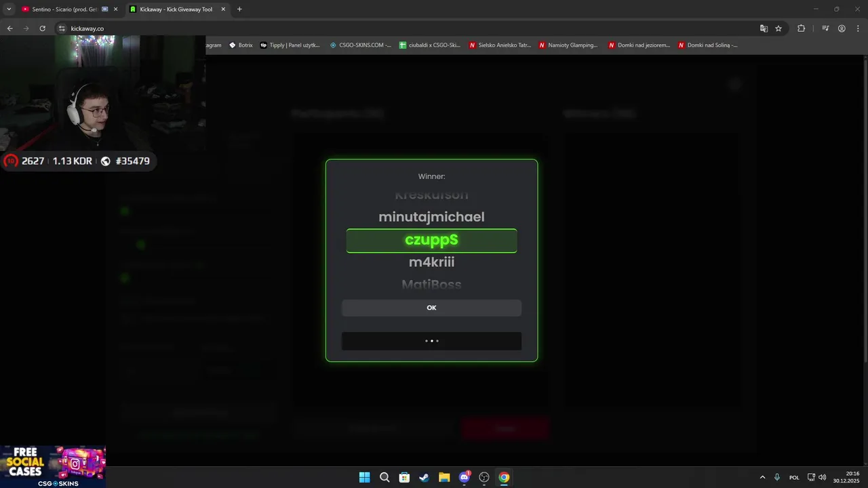Bookmark this page with star icon
Screen dimensions: 868x488
pos(778,28)
